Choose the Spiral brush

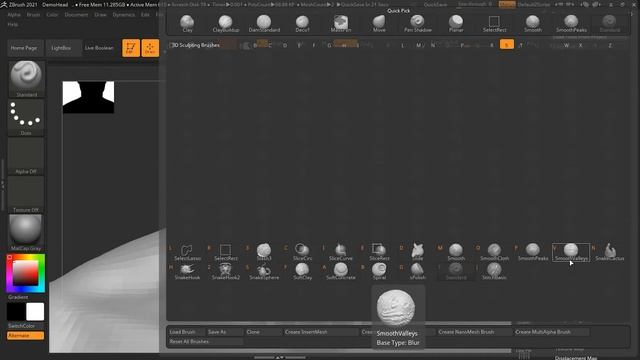(x=379, y=271)
